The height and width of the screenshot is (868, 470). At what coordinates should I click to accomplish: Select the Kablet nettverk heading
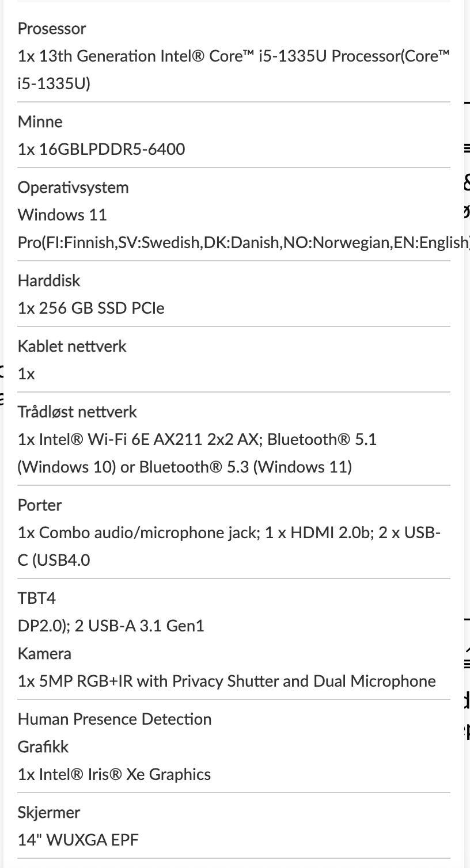72,347
